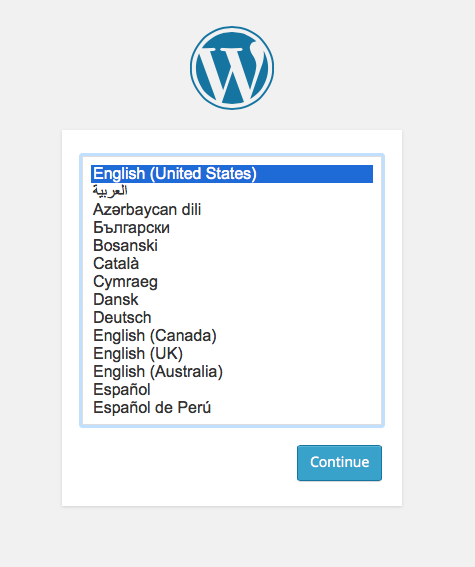Screen dimensions: 475x567
Task: Pick Cymraeg from the language list
Action: click(232, 282)
